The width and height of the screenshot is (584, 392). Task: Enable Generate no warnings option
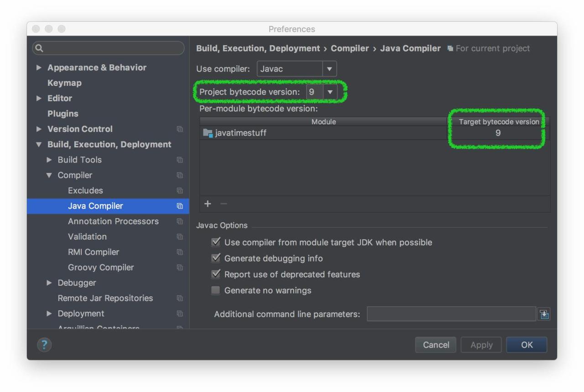click(x=216, y=290)
